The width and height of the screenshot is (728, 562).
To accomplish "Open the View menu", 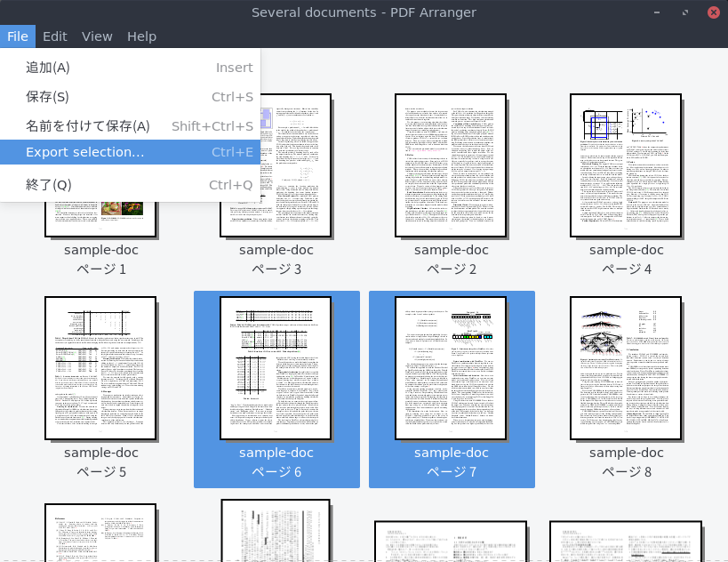I will tap(97, 36).
